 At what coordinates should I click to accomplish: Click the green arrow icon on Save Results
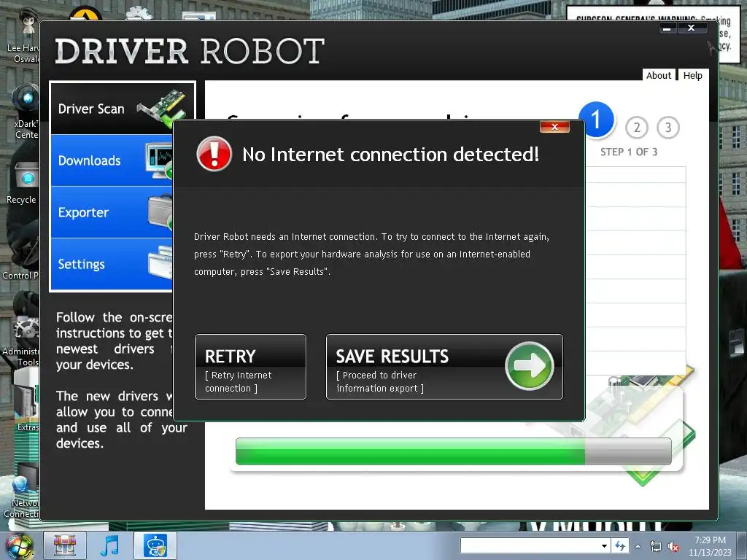click(x=530, y=366)
